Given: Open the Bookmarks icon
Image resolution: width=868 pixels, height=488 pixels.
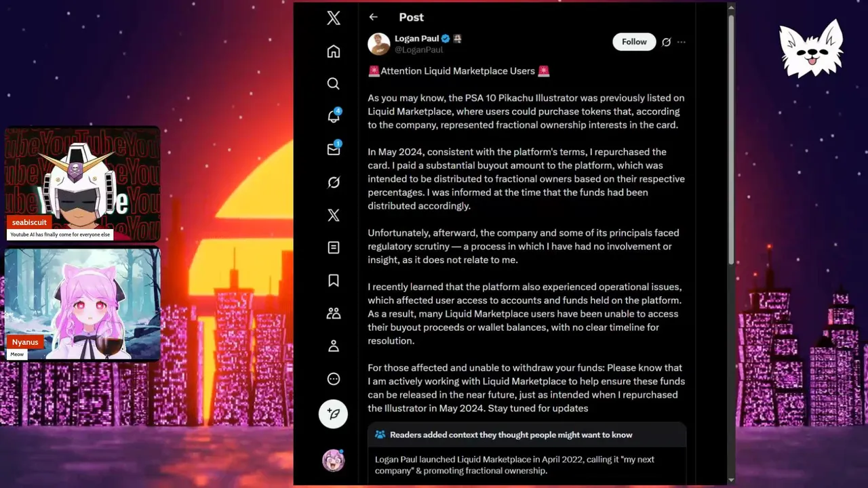Looking at the screenshot, I should tap(333, 281).
